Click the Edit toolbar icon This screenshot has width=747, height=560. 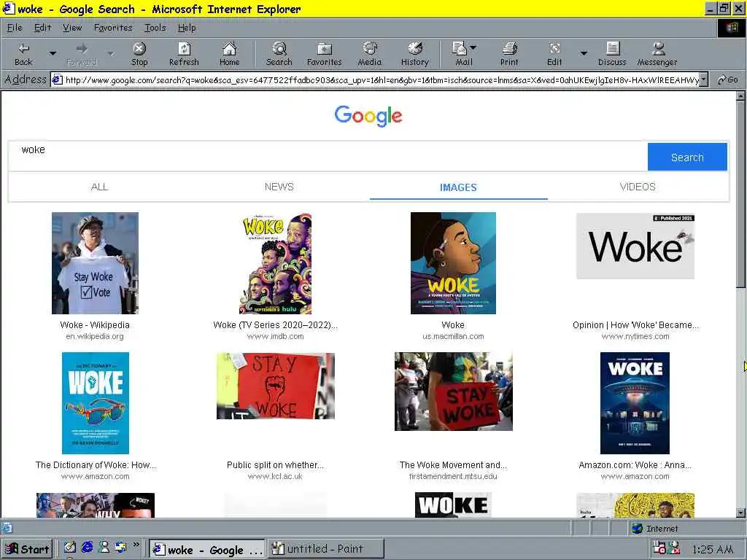click(x=554, y=54)
